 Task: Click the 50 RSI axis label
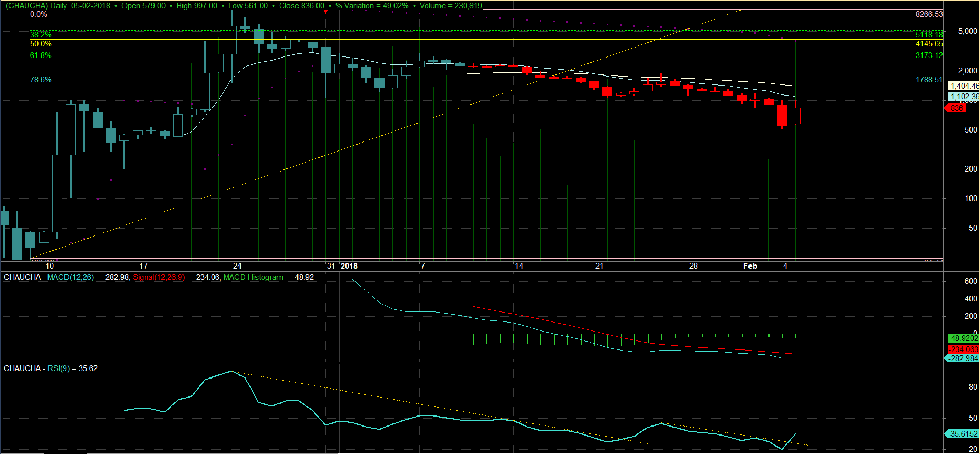click(x=973, y=418)
